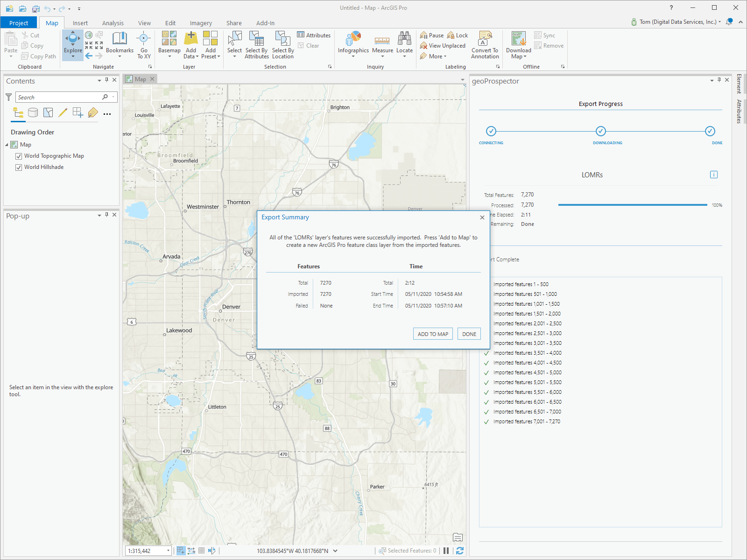Click the LOMRs export progress bar
This screenshot has width=747, height=560.
(x=633, y=205)
